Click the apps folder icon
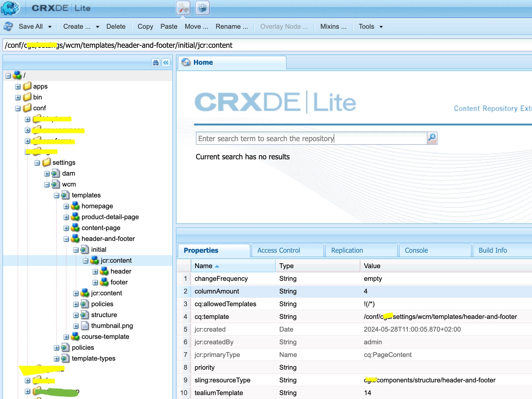The height and width of the screenshot is (399, 532). pos(27,86)
